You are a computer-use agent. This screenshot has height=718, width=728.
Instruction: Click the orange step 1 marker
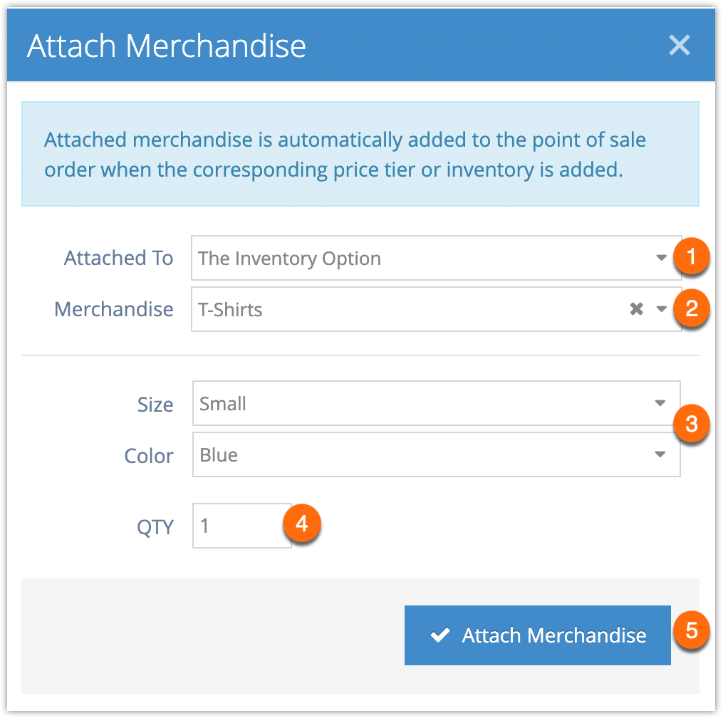click(x=692, y=256)
